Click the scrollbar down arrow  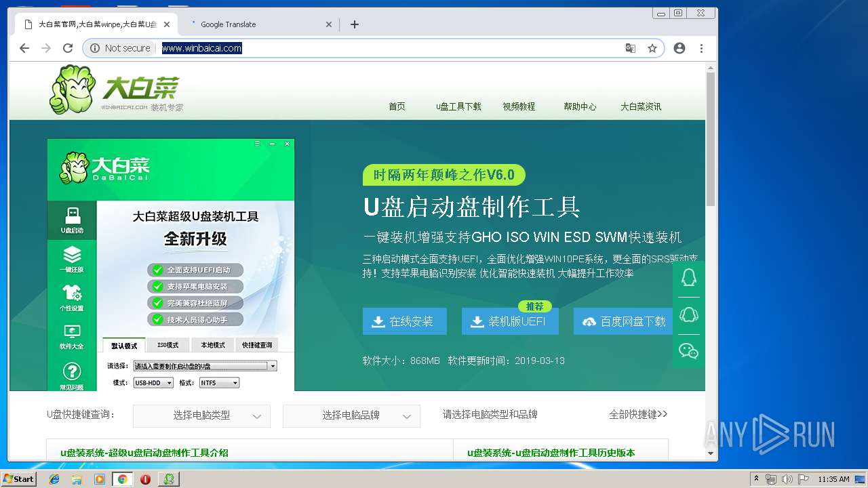click(x=711, y=453)
